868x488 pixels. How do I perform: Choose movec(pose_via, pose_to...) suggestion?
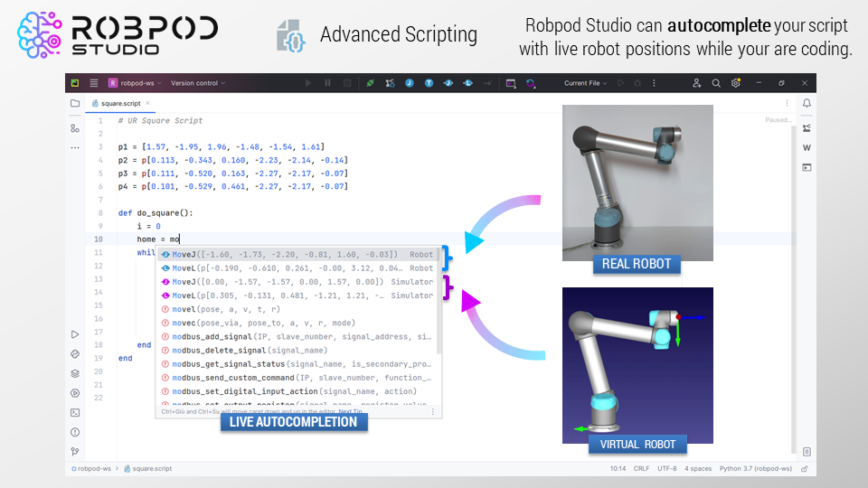[x=297, y=324]
